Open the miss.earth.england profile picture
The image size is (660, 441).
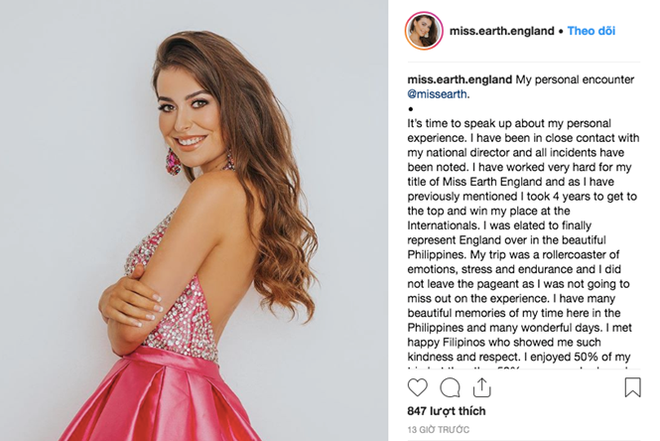[x=424, y=31]
